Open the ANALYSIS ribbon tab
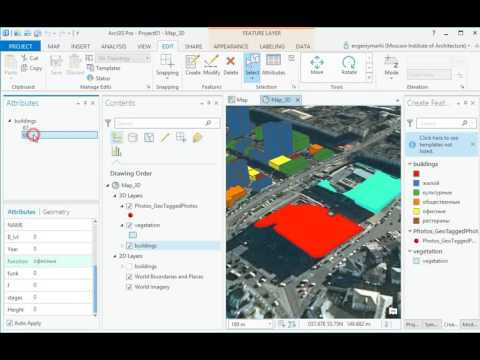 [114, 46]
